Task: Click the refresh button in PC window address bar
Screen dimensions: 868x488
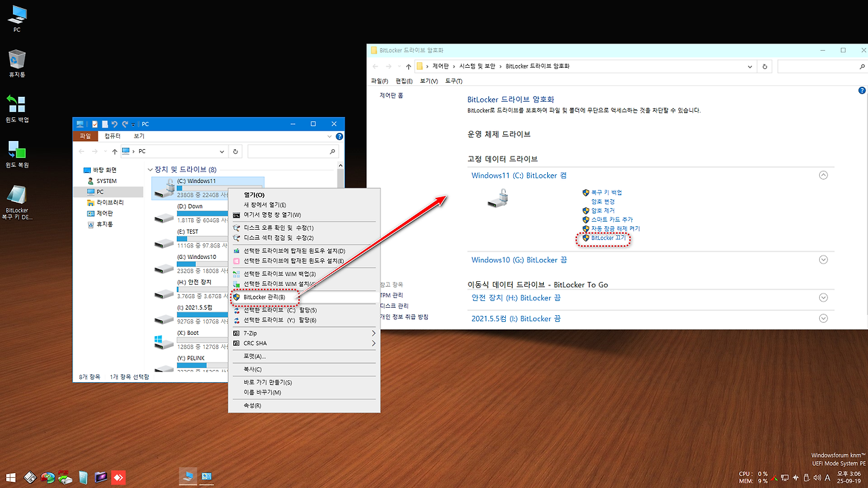Action: pos(235,151)
